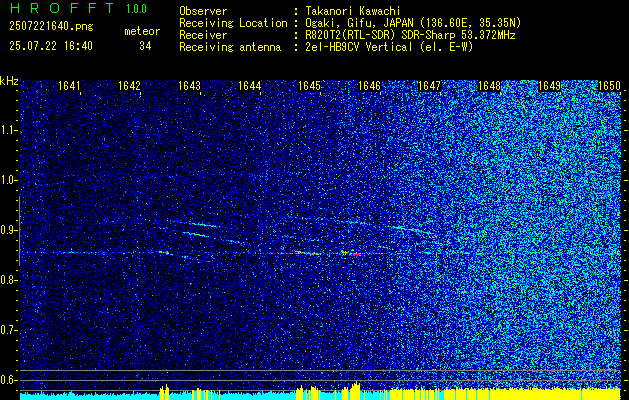
Task: Click the slanted meteor echo streak near 1643
Action: click(x=196, y=234)
